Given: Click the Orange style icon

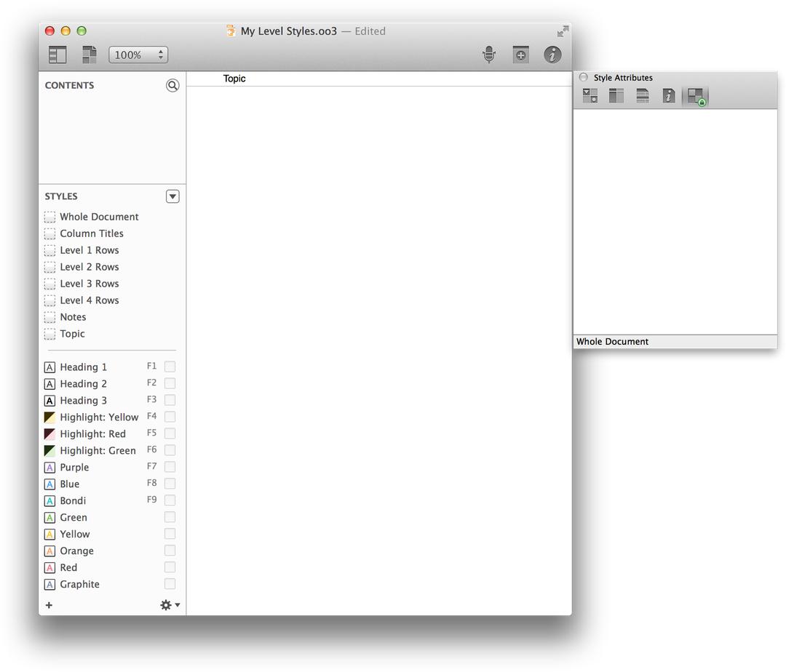Looking at the screenshot, I should coord(49,551).
